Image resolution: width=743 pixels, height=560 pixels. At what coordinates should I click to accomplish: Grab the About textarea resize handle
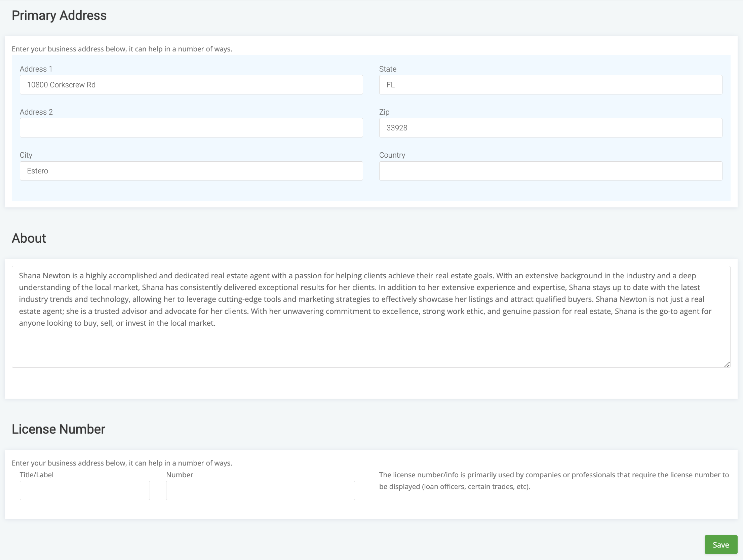727,364
